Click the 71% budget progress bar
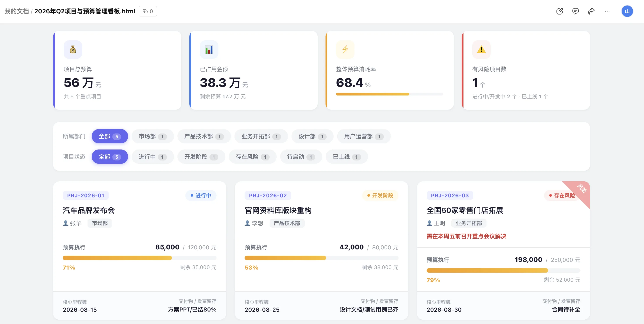Screen dimensions: 644x324 point(140,258)
